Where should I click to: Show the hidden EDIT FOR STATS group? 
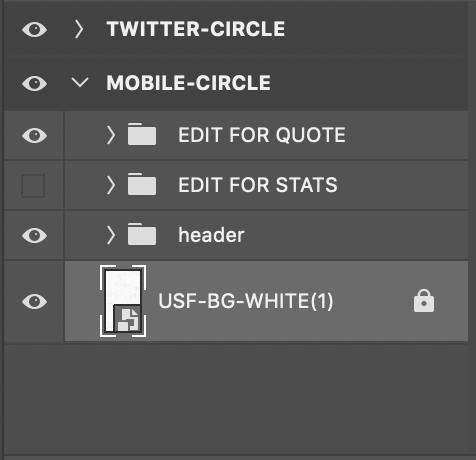pos(33,186)
